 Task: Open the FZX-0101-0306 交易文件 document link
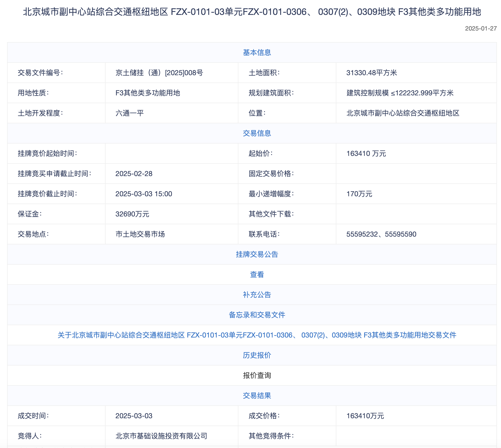257,335
